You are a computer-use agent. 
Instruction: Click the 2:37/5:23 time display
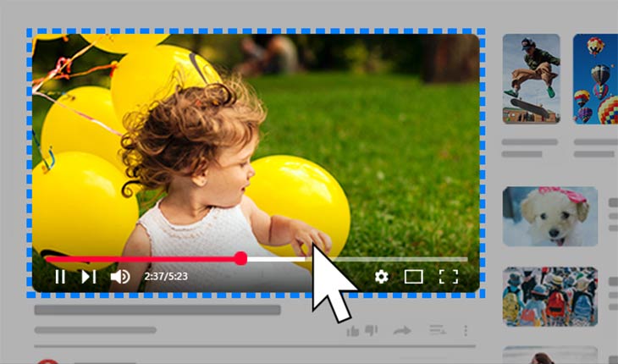[166, 276]
